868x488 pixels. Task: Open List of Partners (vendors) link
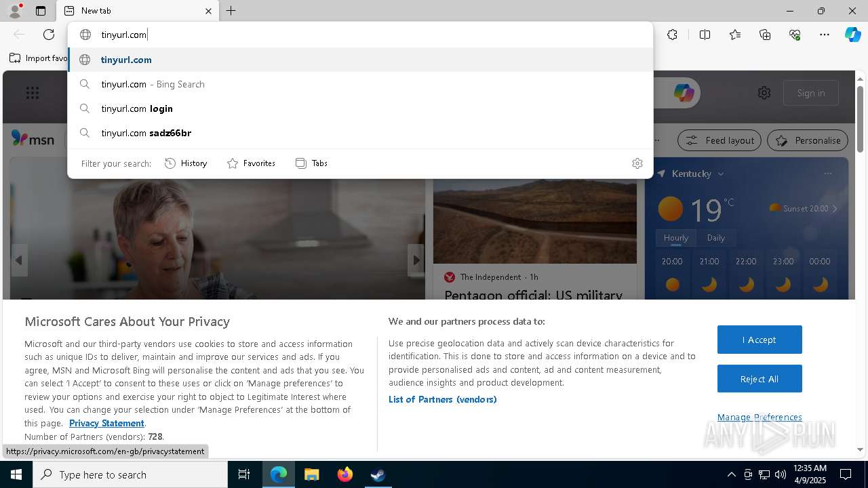tap(443, 399)
